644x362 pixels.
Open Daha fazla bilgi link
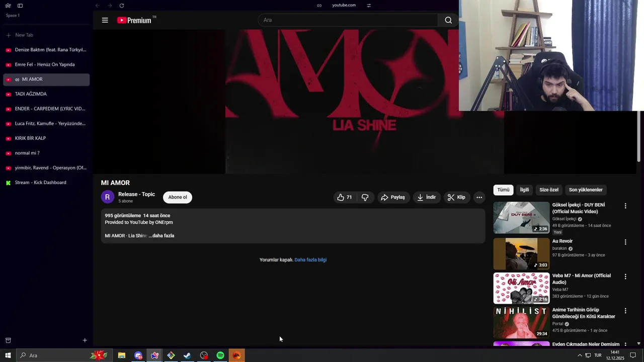coord(310,260)
